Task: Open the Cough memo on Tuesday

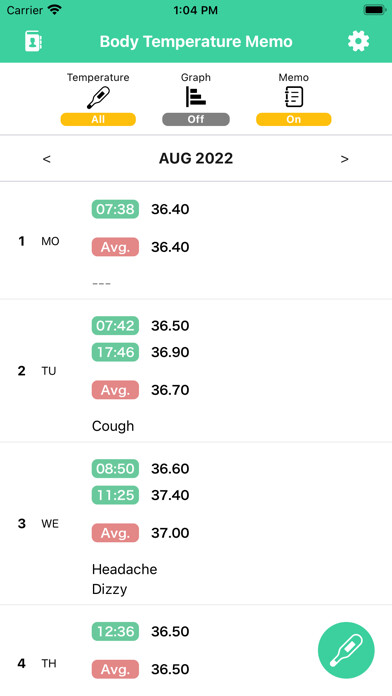Action: pyautogui.click(x=113, y=426)
